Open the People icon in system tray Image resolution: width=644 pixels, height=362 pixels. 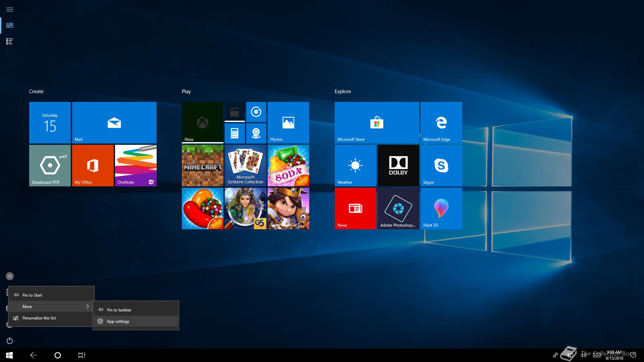[x=555, y=355]
